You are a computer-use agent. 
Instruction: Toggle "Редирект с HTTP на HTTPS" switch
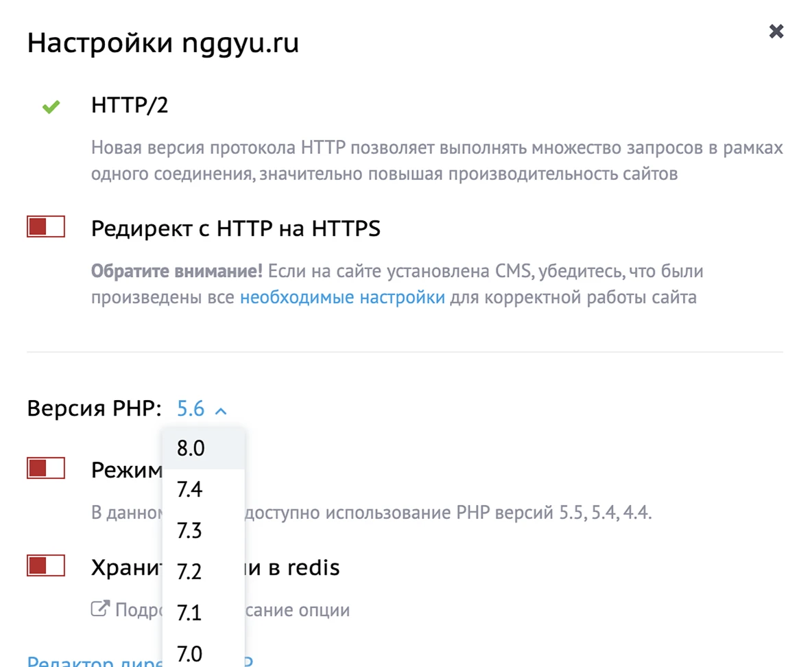pyautogui.click(x=45, y=226)
